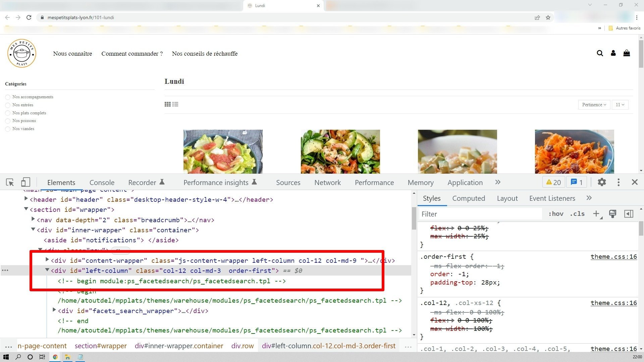Expand the content-wrapper div node

point(47,260)
